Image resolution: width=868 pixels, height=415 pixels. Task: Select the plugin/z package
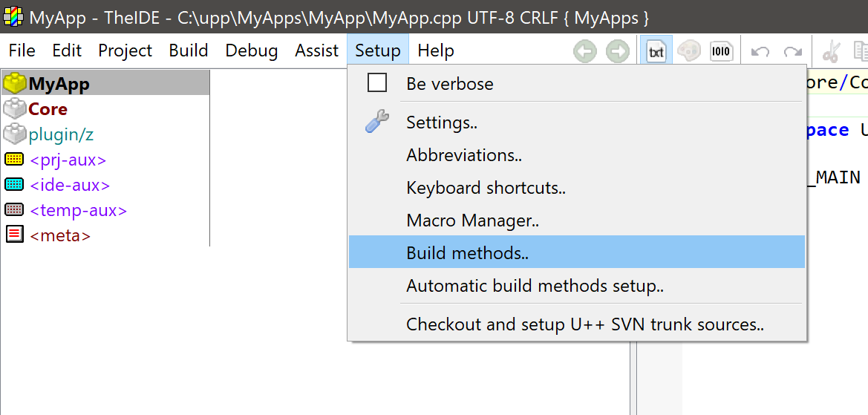61,134
